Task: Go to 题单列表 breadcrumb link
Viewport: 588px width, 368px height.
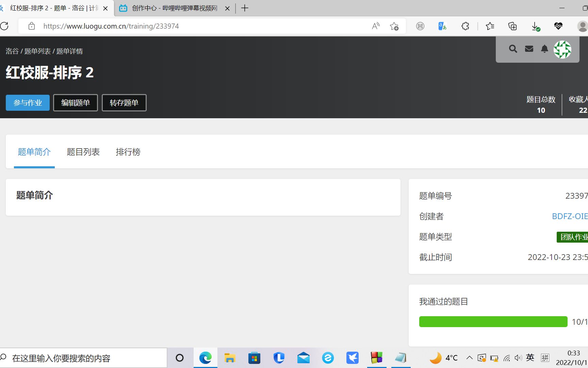Action: (37, 51)
